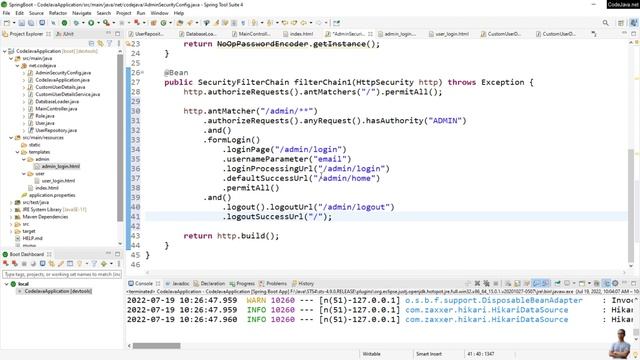Collapse the src/main/java folder
The height and width of the screenshot is (360, 640).
tap(11, 58)
